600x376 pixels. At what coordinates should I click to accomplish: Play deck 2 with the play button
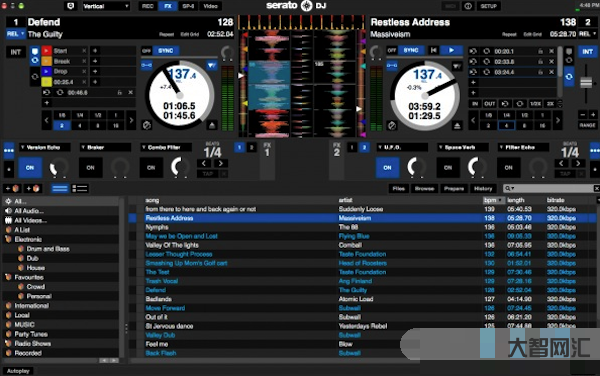(x=451, y=50)
